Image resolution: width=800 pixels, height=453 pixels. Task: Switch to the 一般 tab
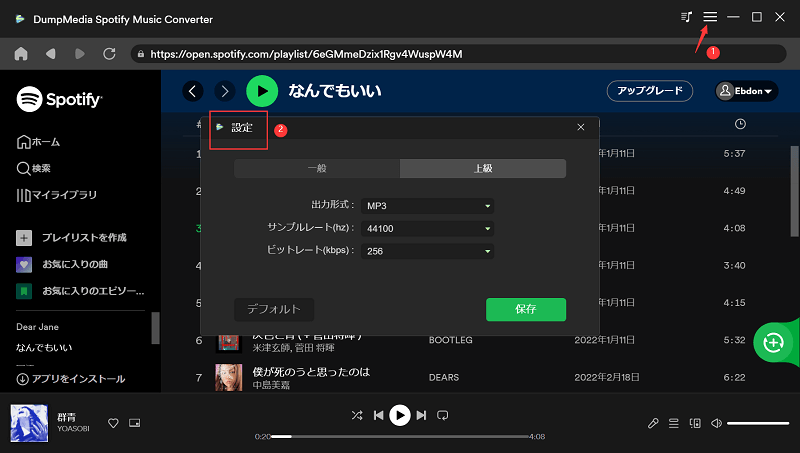click(317, 168)
